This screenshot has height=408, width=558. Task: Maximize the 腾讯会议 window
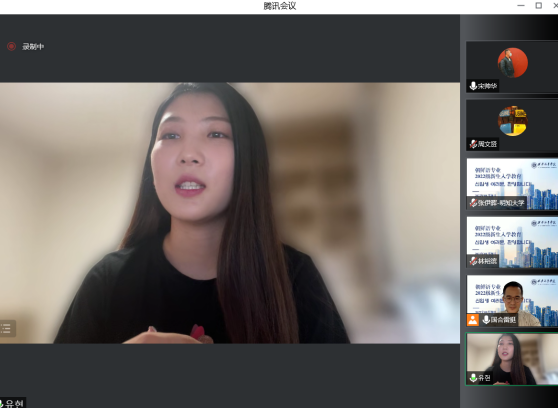tap(539, 5)
